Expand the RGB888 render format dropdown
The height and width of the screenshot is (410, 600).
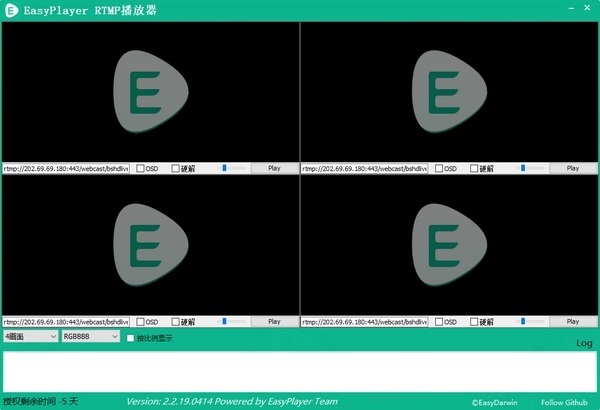pyautogui.click(x=88, y=338)
